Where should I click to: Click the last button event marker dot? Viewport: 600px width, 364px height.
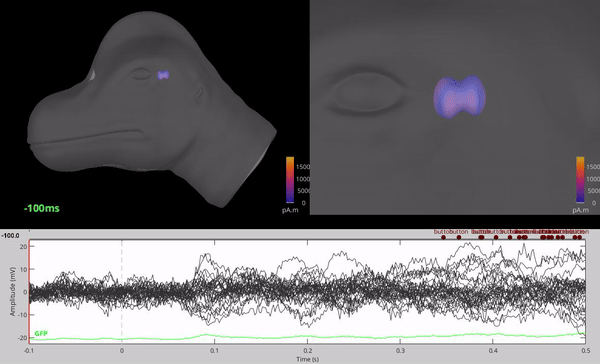click(x=580, y=237)
